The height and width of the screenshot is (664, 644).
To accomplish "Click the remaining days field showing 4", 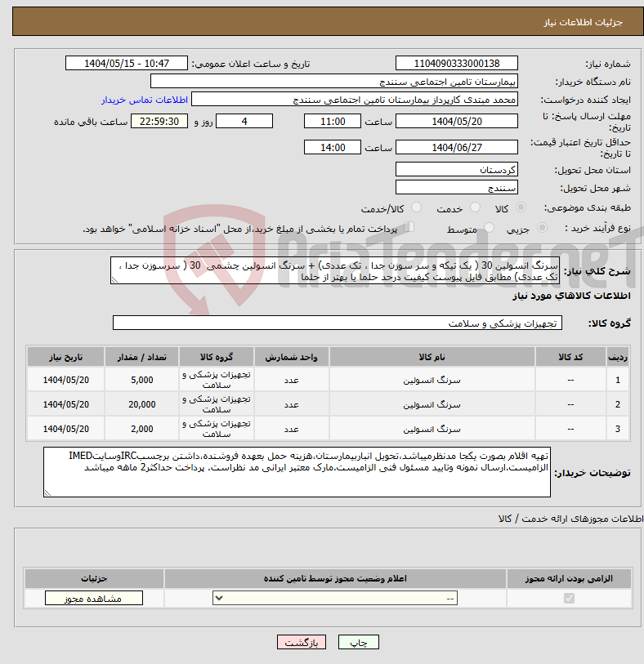I will click(x=244, y=122).
